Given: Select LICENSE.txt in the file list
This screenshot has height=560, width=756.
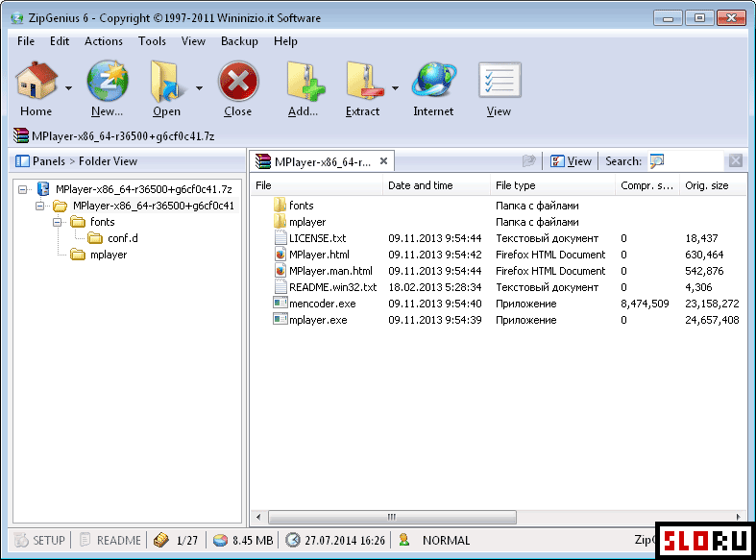Looking at the screenshot, I should point(317,238).
